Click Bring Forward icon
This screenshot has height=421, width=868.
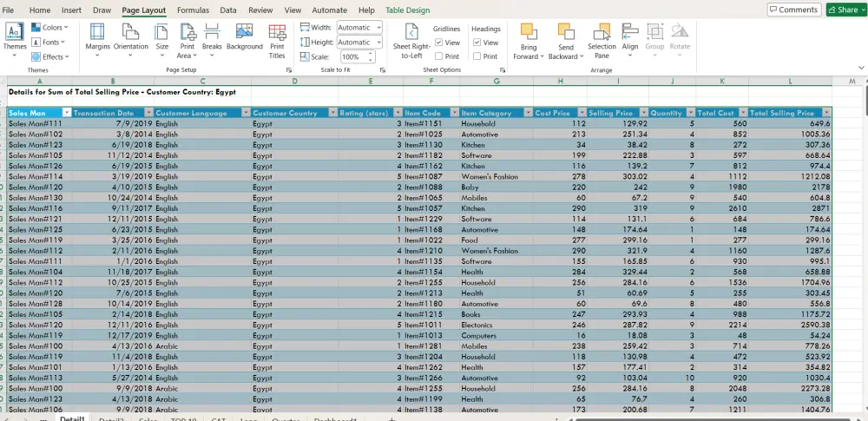click(x=529, y=31)
